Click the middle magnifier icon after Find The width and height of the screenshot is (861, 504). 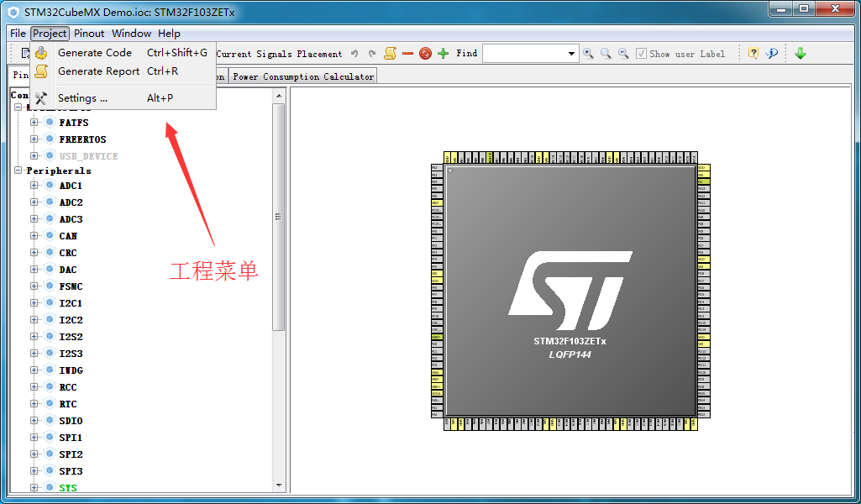tap(606, 53)
